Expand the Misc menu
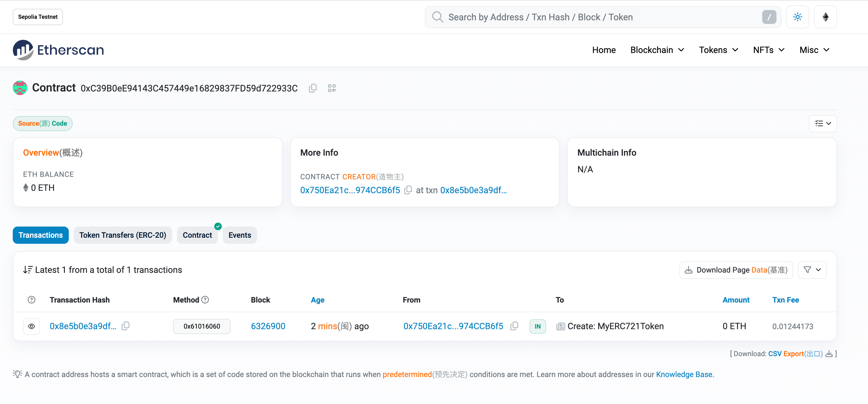Viewport: 868px width, 404px height. pos(814,50)
